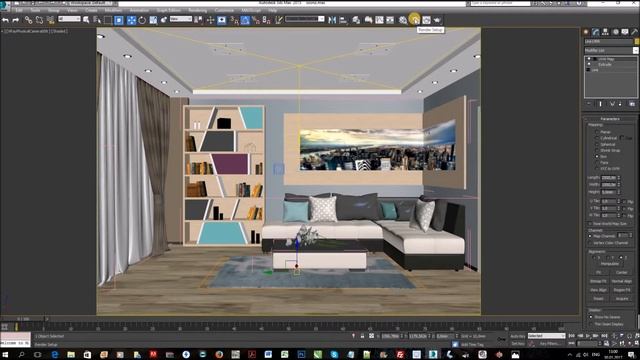Select the Bind to Space Warp tool
This screenshot has height=360, width=640.
point(51,20)
